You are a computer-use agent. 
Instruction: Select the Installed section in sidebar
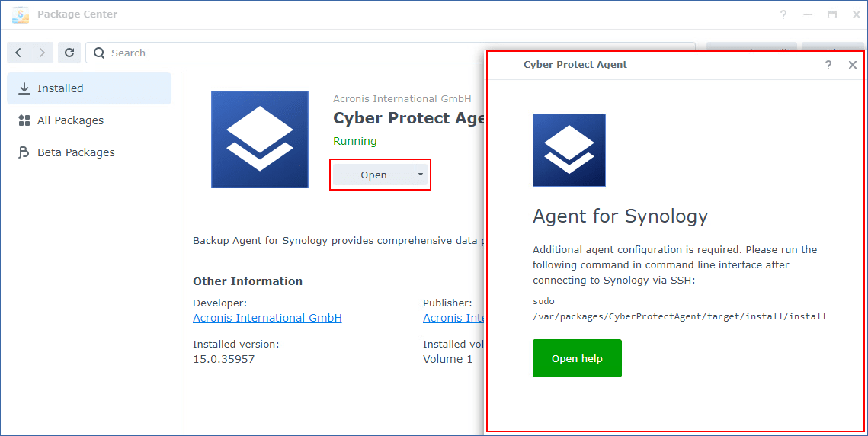point(88,88)
